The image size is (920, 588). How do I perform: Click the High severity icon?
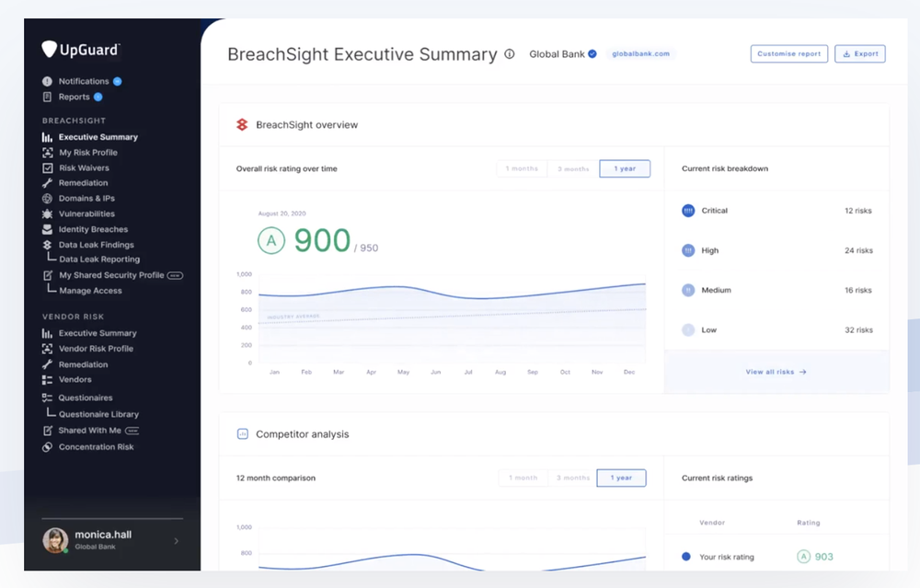point(688,250)
